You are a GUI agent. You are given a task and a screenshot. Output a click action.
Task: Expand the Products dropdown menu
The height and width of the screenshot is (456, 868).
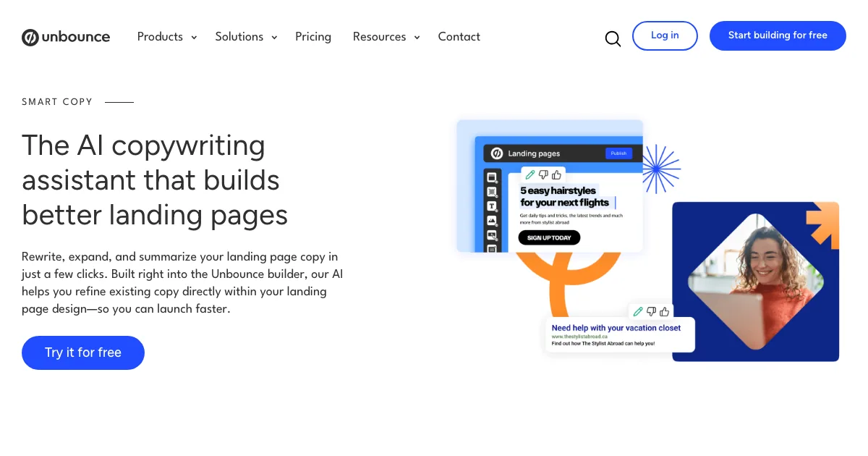click(x=167, y=37)
